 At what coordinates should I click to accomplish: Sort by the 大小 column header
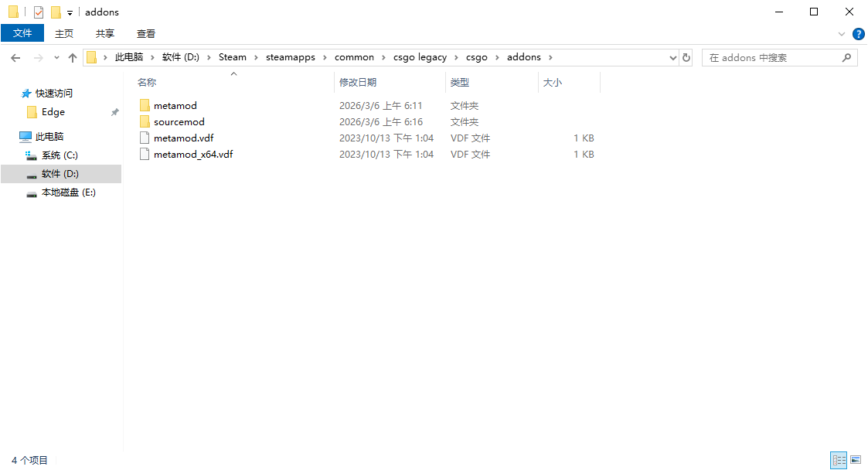(553, 83)
